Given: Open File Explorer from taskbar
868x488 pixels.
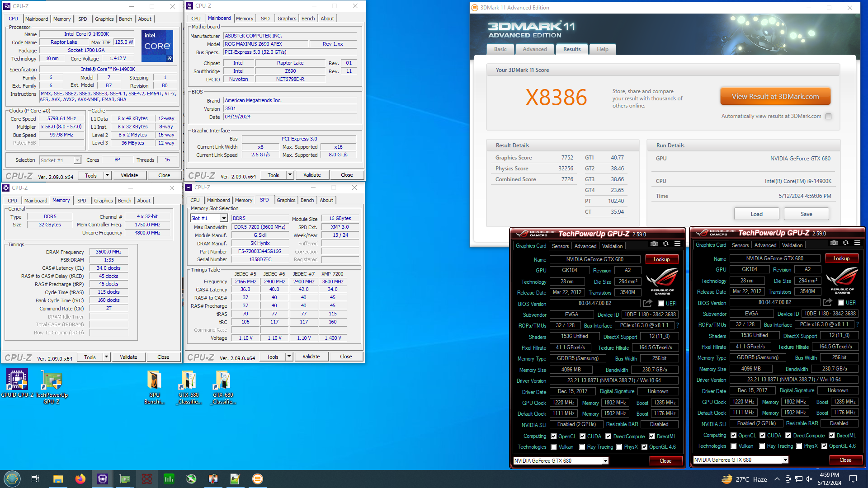Looking at the screenshot, I should (58, 479).
